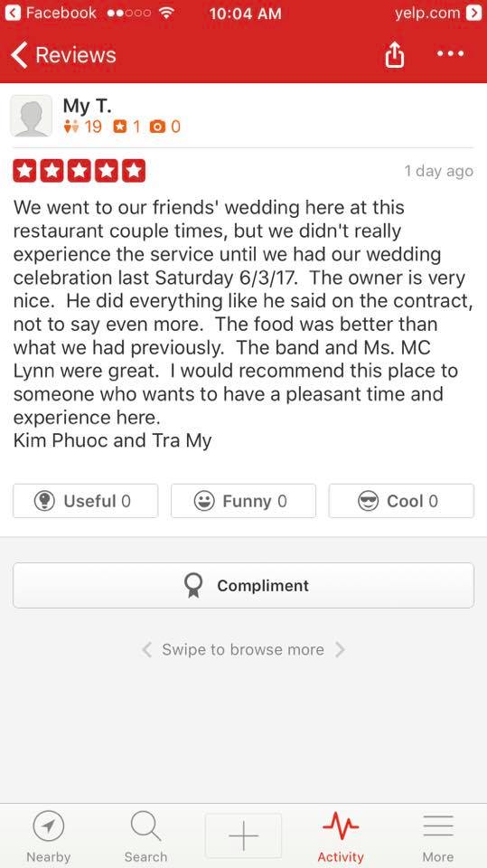The image size is (487, 868).
Task: View My T.'s friends count icon
Action: 69,127
